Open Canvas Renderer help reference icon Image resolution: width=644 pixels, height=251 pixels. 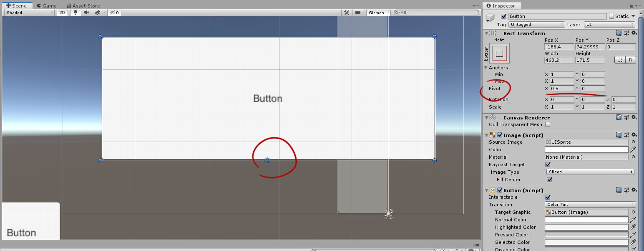pyautogui.click(x=619, y=118)
